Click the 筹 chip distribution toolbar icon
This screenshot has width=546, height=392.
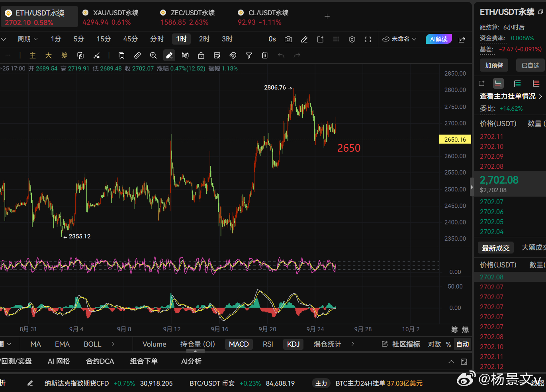pyautogui.click(x=65, y=56)
